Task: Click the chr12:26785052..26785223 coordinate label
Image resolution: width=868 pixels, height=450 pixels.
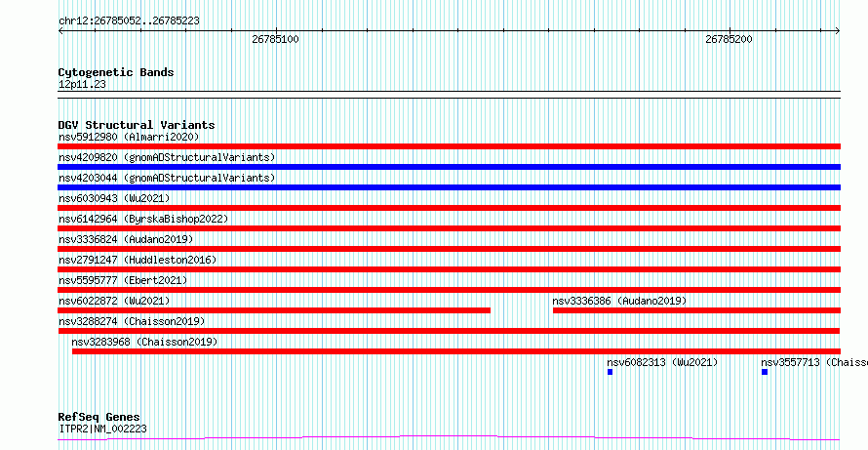Action: (129, 21)
